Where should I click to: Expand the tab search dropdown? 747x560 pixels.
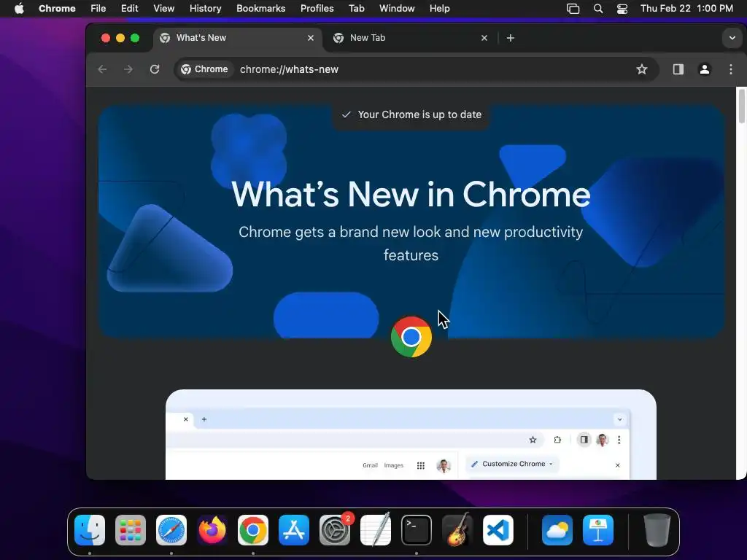click(x=732, y=38)
